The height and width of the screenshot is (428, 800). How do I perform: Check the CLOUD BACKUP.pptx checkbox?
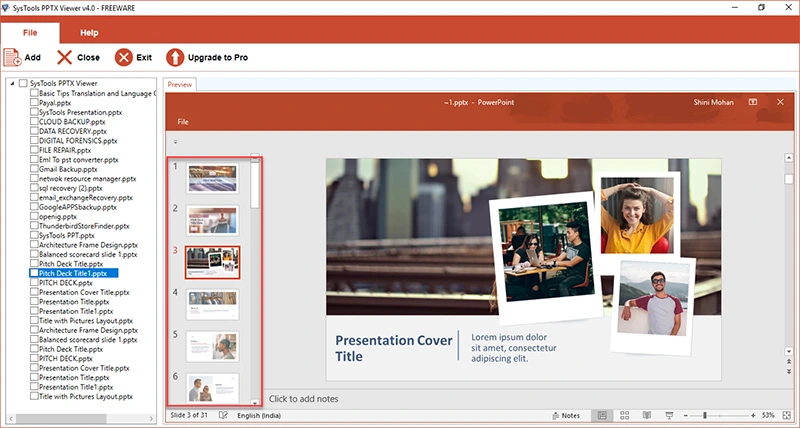[34, 121]
